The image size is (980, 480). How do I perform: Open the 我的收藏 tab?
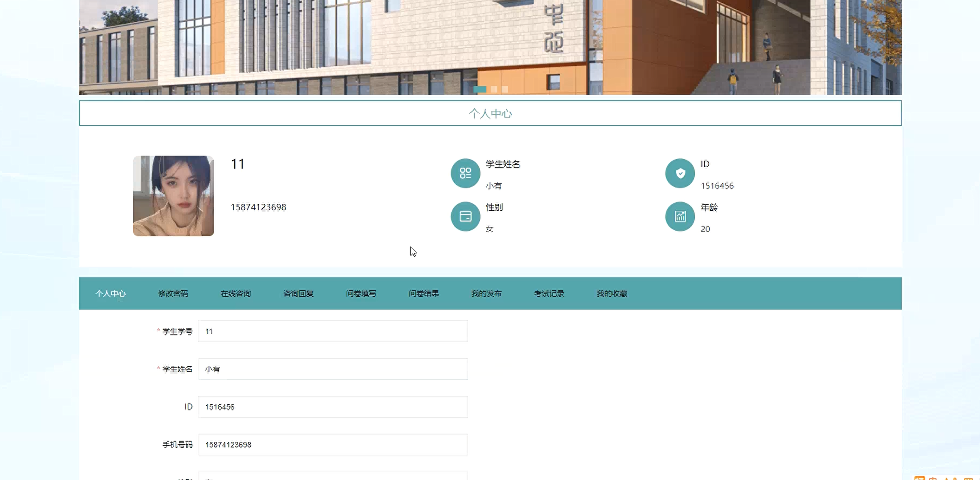(x=612, y=293)
